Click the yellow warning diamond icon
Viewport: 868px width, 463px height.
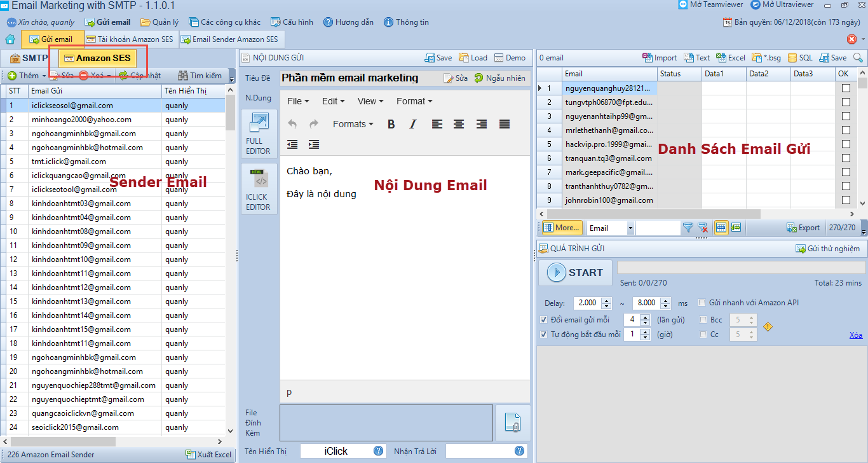point(768,327)
